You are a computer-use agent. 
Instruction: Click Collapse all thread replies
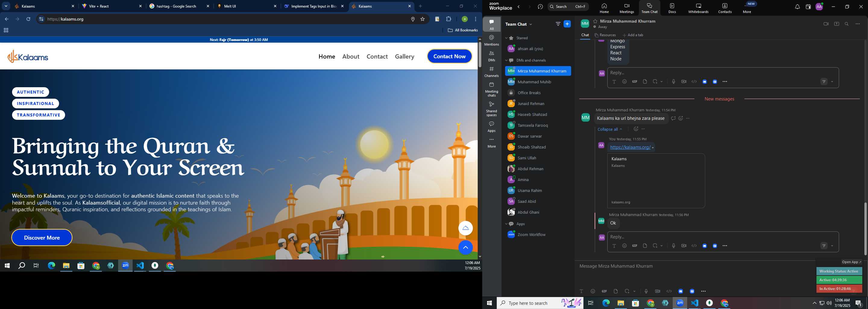pos(609,129)
